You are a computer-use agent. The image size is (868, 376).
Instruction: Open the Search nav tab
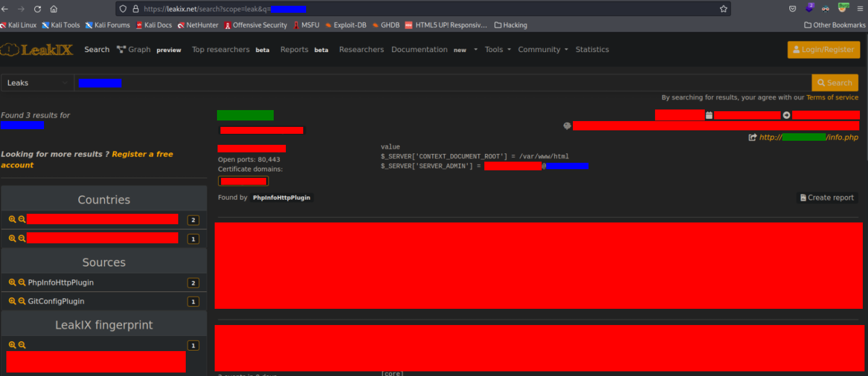tap(97, 50)
